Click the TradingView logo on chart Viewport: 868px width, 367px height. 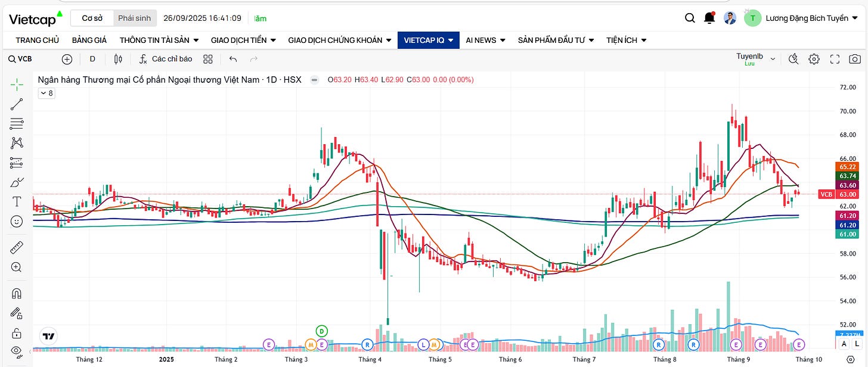[x=49, y=336]
